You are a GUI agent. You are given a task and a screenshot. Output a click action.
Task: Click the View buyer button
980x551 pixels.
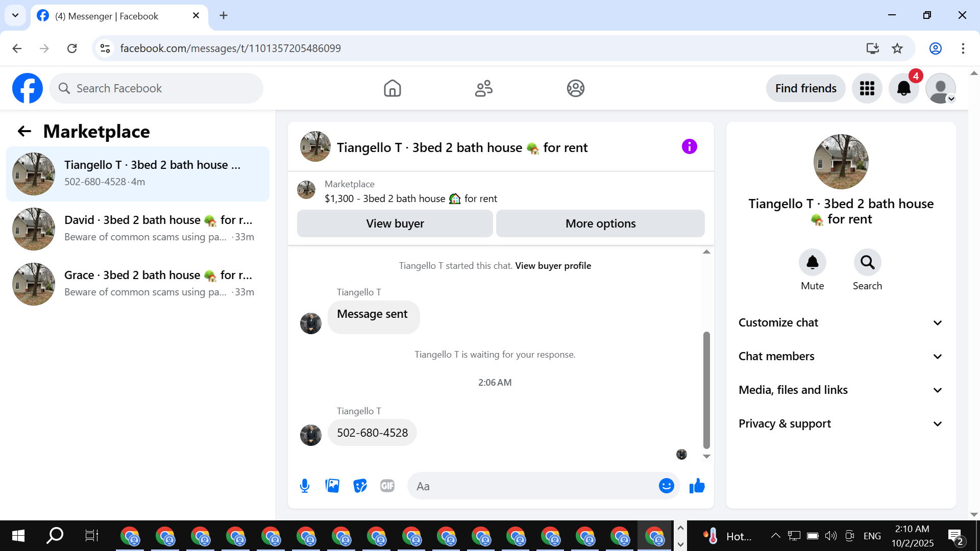(x=395, y=223)
